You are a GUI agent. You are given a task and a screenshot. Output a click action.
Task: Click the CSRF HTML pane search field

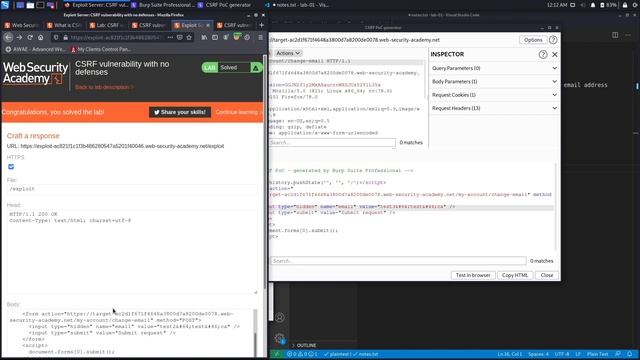click(x=398, y=261)
